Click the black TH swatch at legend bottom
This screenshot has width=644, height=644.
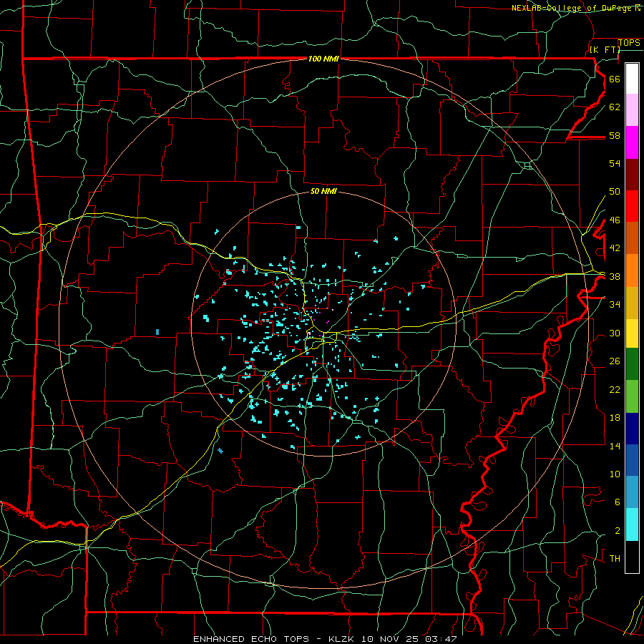click(x=632, y=557)
